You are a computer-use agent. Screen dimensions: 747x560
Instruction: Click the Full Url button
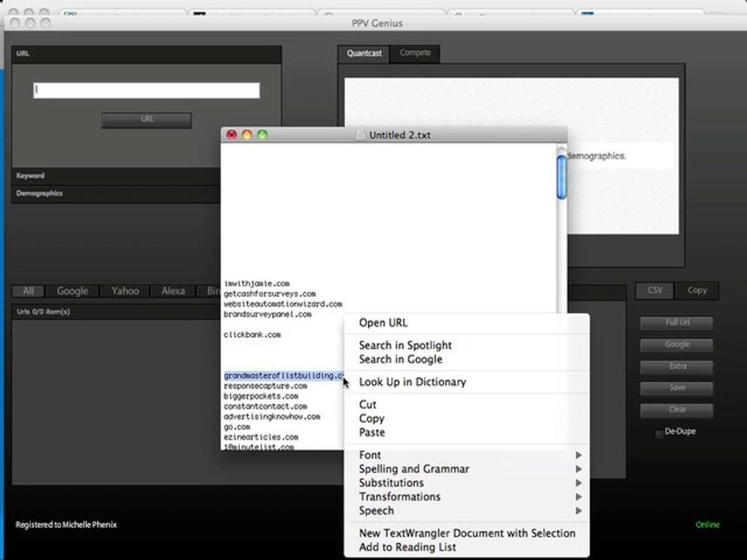(676, 323)
